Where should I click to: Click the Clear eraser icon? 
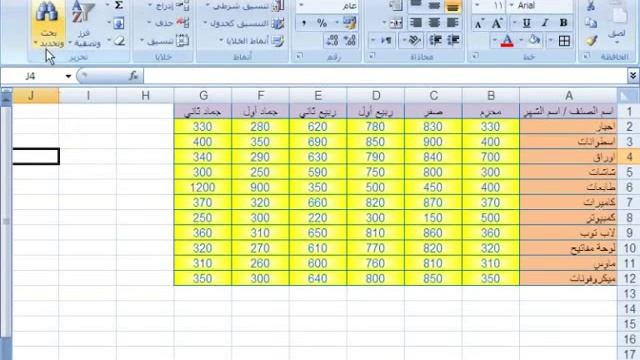coord(119,41)
